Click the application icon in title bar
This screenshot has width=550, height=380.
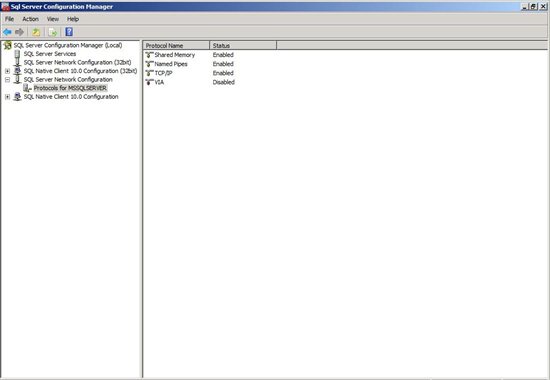tap(5, 6)
